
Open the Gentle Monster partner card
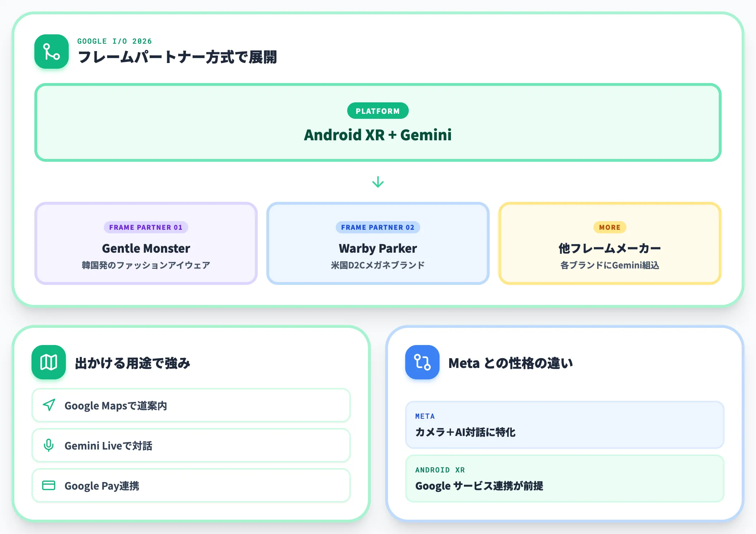click(146, 243)
